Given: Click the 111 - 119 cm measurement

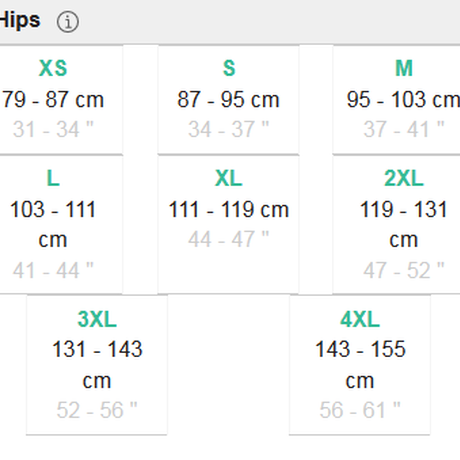Looking at the screenshot, I should coord(229,209).
